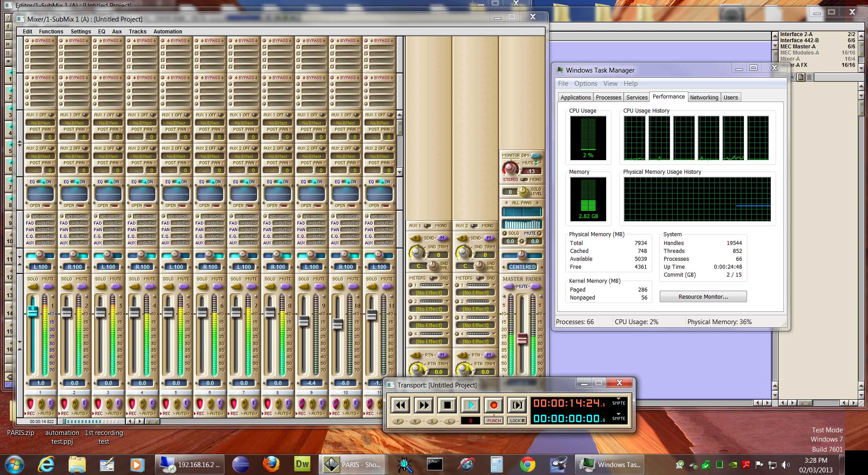868x475 pixels.
Task: Mute mixer channel 6
Action: point(218,287)
